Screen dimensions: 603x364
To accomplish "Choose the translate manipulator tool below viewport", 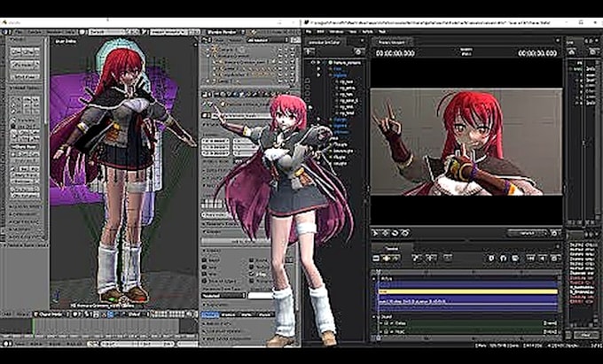I will (x=386, y=233).
